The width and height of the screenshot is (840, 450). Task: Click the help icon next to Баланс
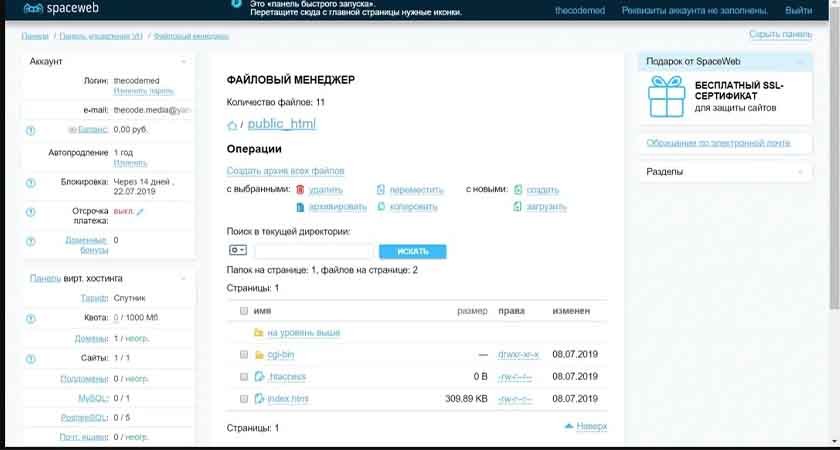point(31,130)
